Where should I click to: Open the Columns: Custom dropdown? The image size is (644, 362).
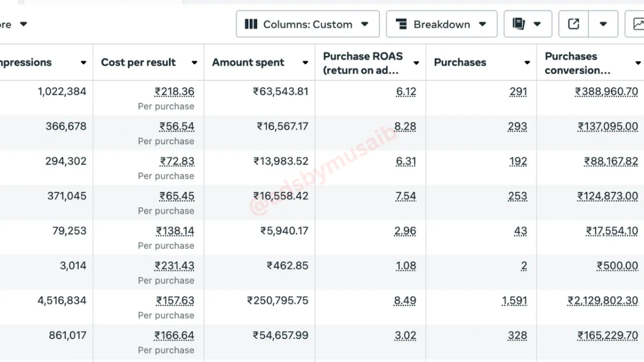(307, 24)
